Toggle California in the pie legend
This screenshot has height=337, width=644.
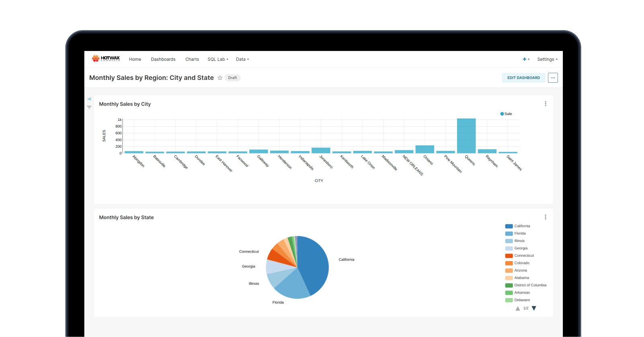coord(518,226)
